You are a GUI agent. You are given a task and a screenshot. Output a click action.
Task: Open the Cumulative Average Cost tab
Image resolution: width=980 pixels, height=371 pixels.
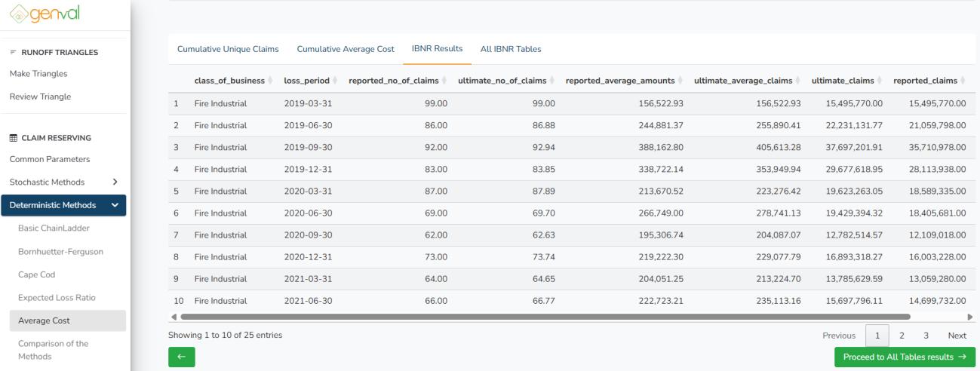[x=346, y=49]
